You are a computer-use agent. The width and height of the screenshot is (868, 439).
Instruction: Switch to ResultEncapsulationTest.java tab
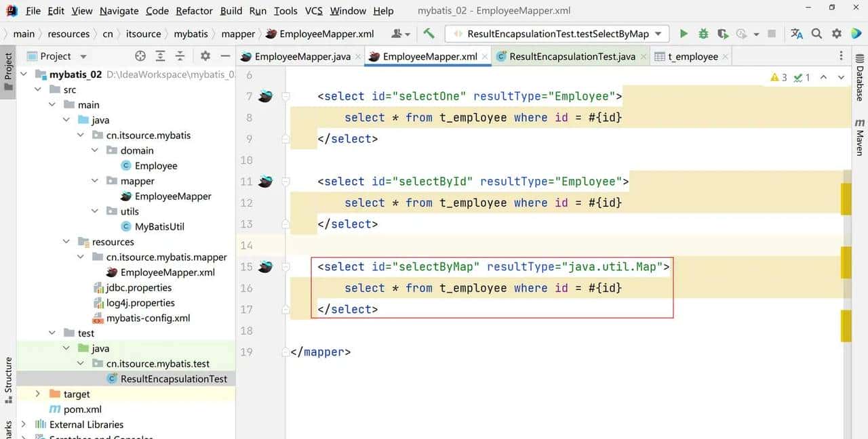point(572,57)
